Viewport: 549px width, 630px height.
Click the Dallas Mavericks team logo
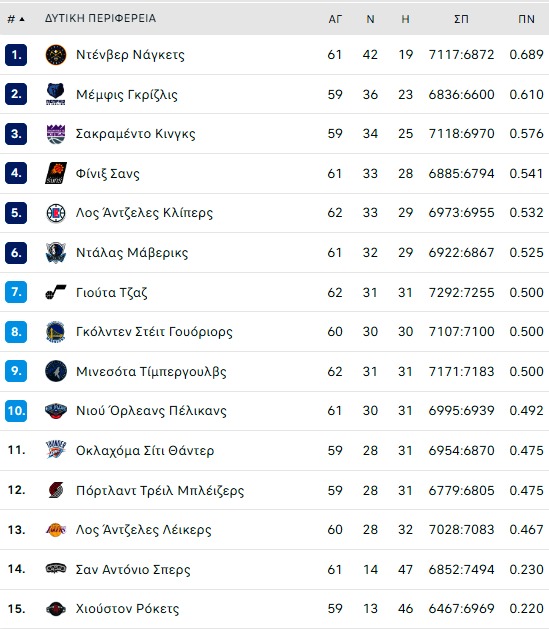55,253
